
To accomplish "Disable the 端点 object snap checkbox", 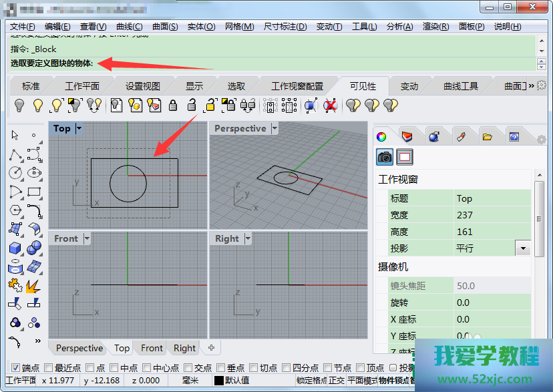I will point(16,367).
